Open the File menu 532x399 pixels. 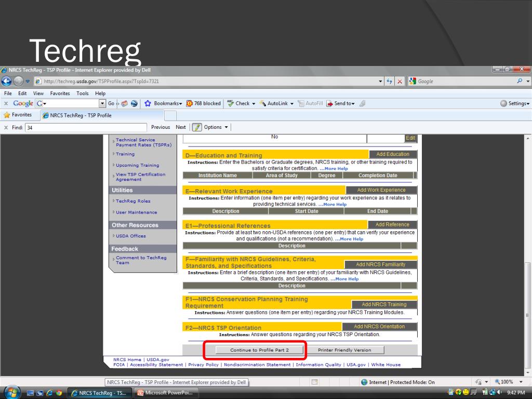[x=8, y=94]
